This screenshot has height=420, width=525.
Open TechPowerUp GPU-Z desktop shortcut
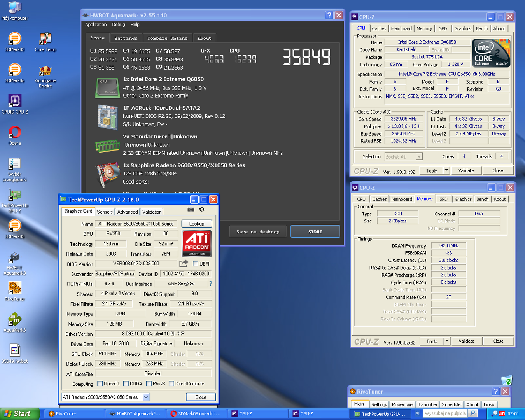click(15, 201)
